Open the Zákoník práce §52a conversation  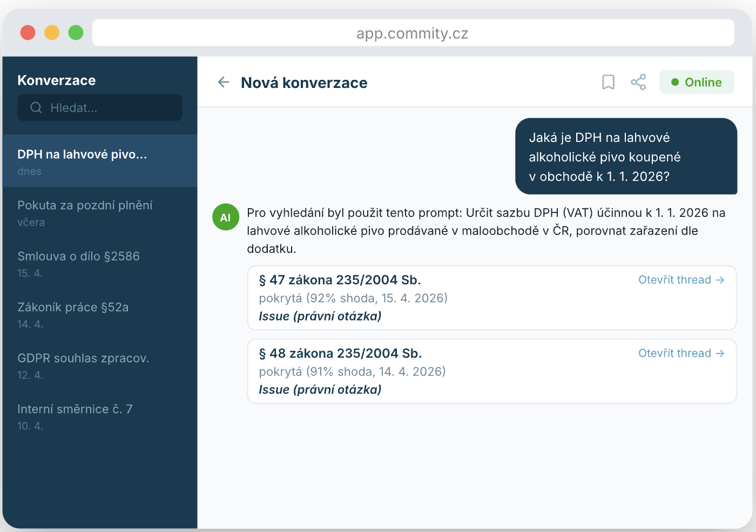click(100, 315)
